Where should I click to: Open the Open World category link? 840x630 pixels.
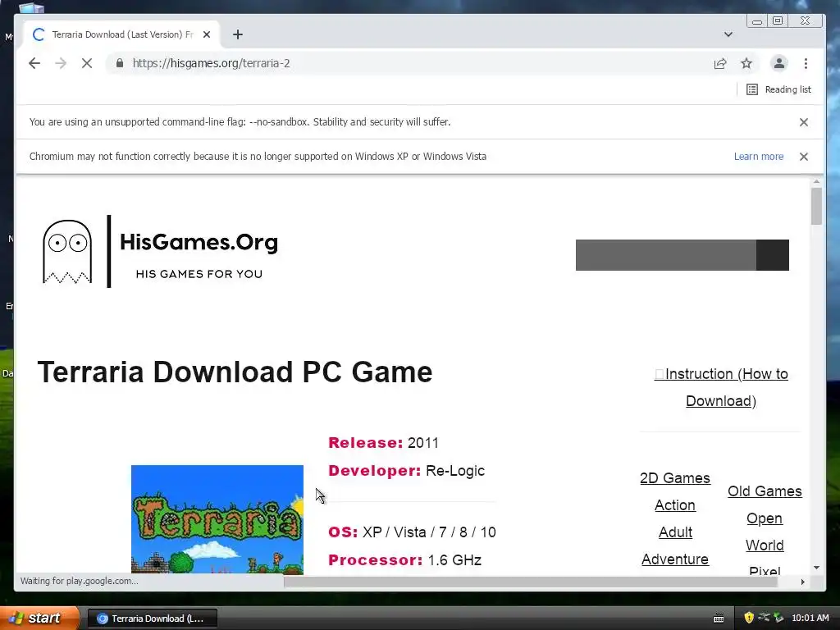[x=765, y=532]
